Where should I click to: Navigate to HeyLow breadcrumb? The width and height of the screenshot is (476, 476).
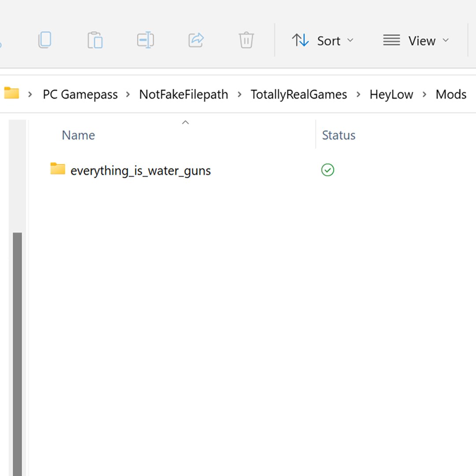(391, 94)
